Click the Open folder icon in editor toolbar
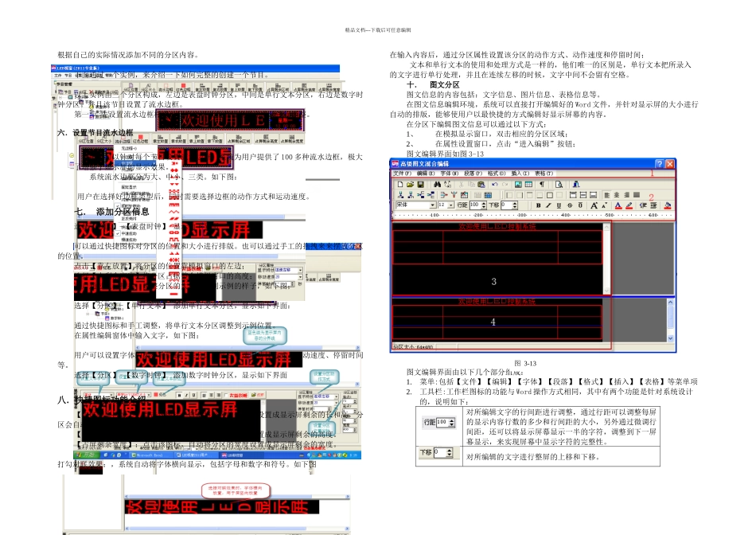756x535 pixels. [411, 184]
